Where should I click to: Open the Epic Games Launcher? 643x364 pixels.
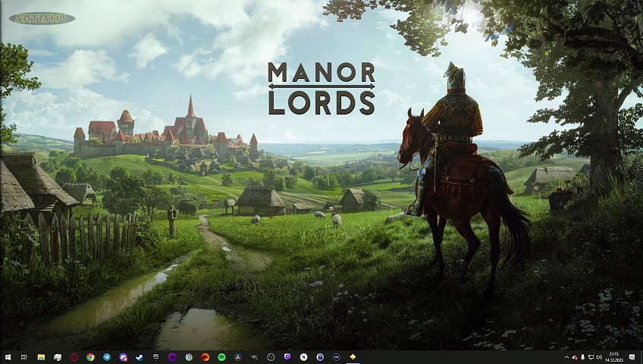point(156,357)
